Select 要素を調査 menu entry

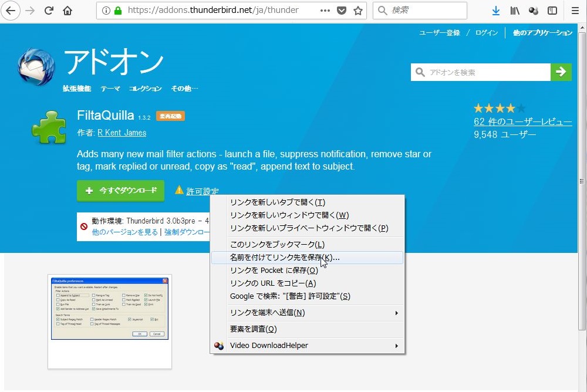click(308, 329)
